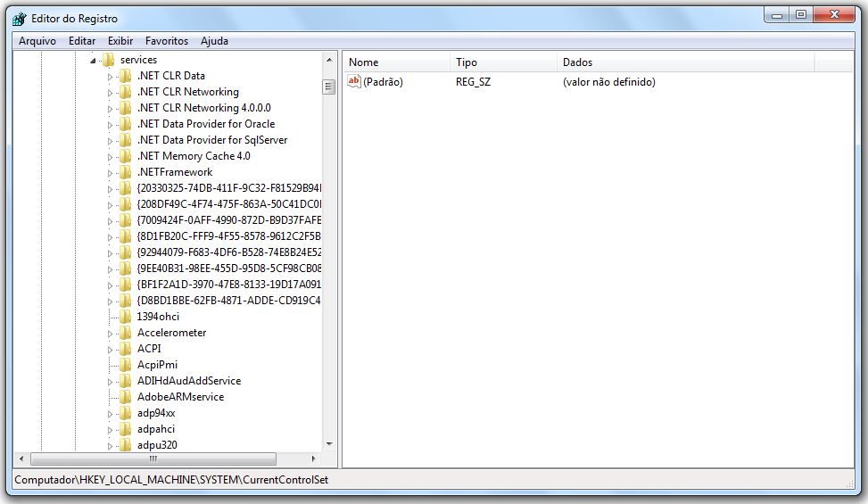The height and width of the screenshot is (504, 868).
Task: Expand the ADIHdAudAddService key
Action: pos(111,382)
